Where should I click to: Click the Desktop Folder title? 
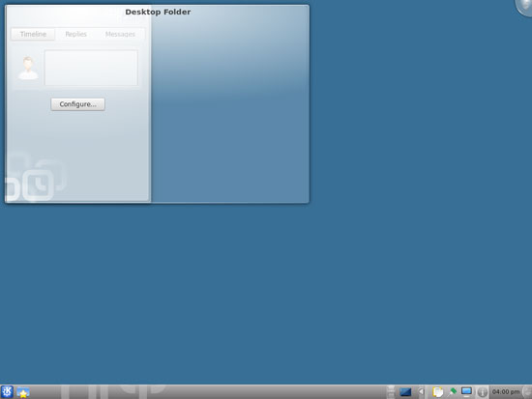point(158,12)
